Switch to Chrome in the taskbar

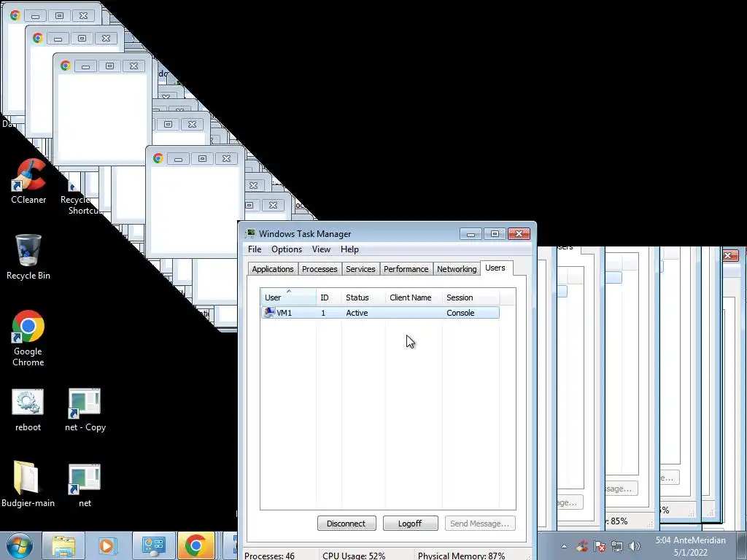coord(196,545)
